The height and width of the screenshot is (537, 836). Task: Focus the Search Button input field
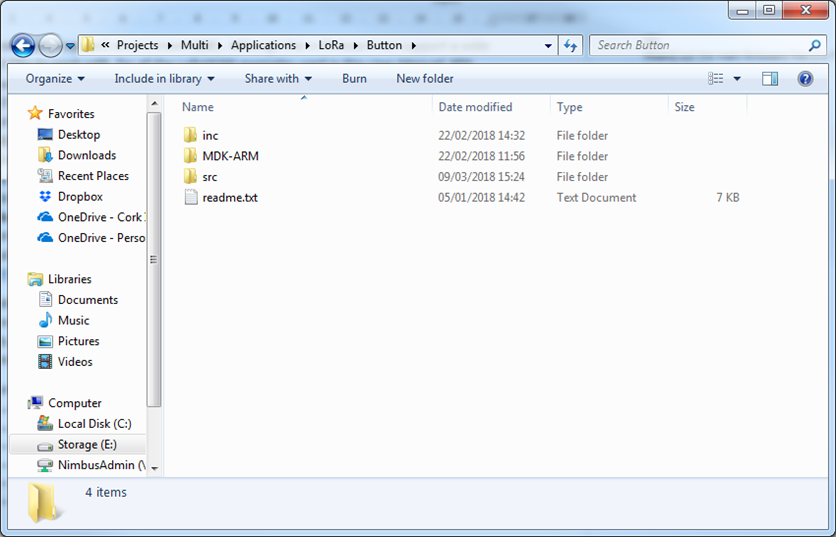click(x=698, y=45)
